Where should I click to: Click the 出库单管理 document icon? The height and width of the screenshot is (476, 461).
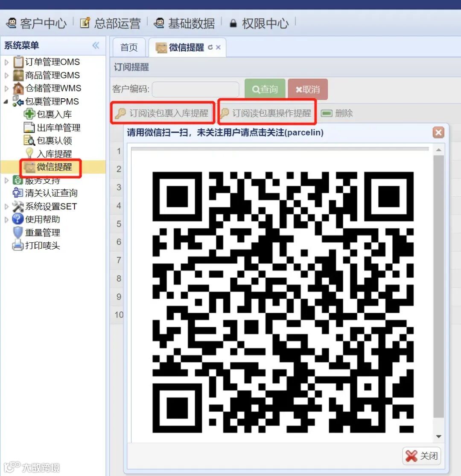[x=29, y=127]
